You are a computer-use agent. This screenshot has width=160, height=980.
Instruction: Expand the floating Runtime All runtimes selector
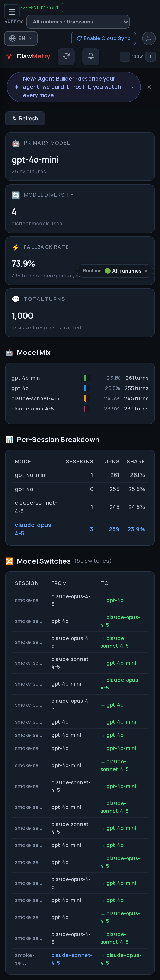pyautogui.click(x=115, y=271)
